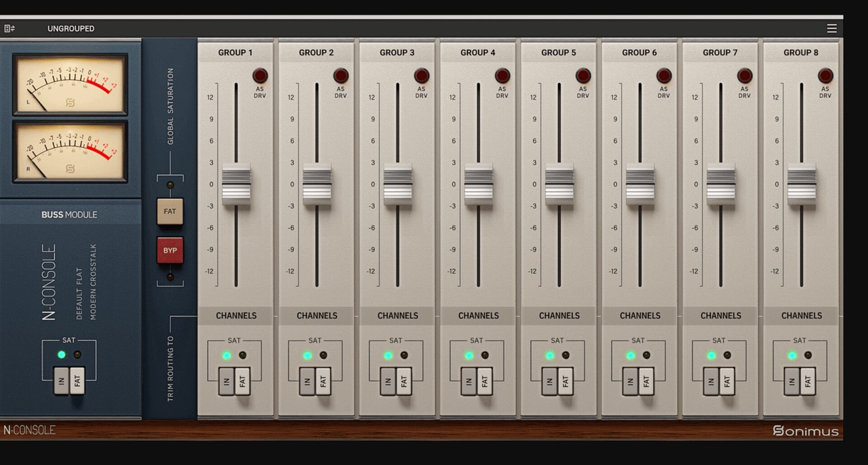Click the N-CONSOLE logo at bottom left
The height and width of the screenshot is (465, 868).
[29, 430]
